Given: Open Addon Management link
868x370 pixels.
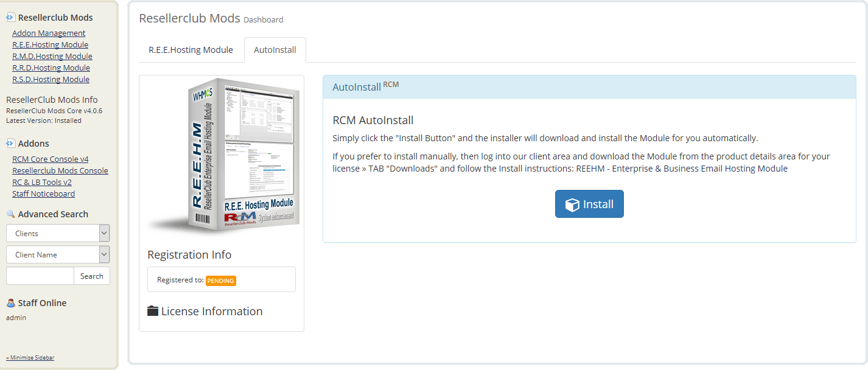Looking at the screenshot, I should click(x=49, y=33).
